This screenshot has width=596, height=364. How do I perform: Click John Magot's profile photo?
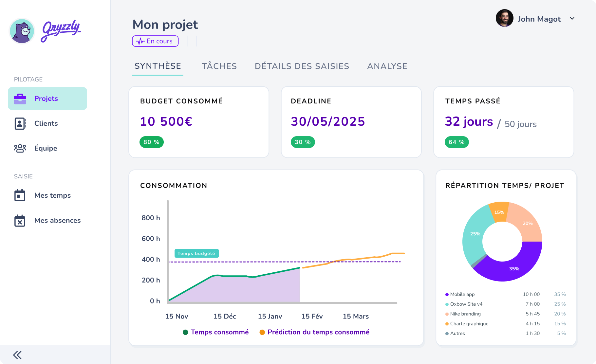504,18
